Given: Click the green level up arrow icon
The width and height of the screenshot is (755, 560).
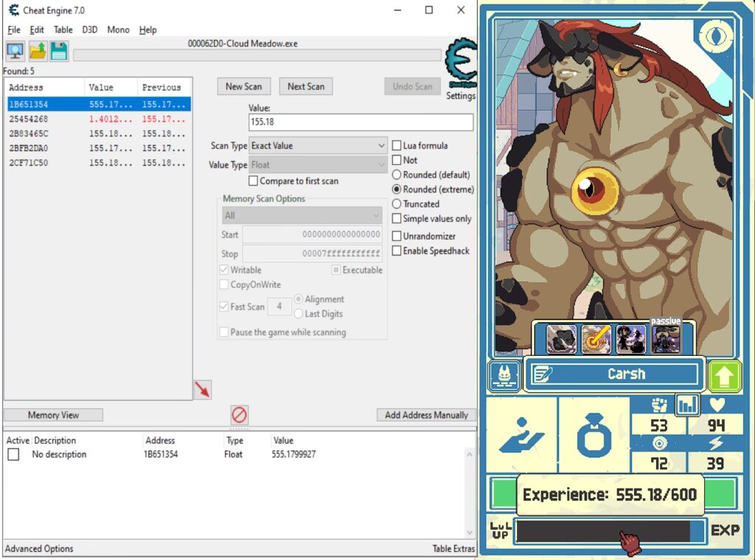Looking at the screenshot, I should (724, 375).
